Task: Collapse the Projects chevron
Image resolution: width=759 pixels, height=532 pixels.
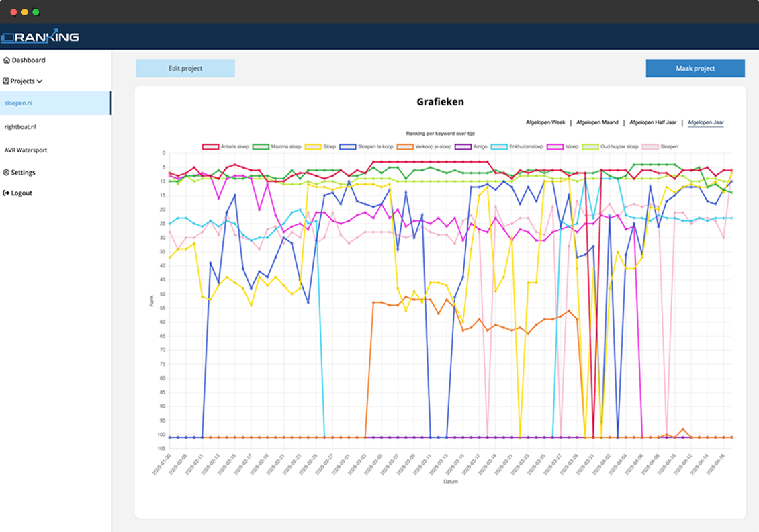Action: [x=40, y=81]
